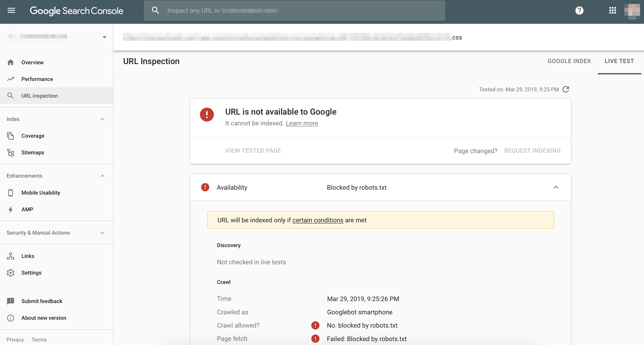Collapse the Availability details panel

point(556,187)
